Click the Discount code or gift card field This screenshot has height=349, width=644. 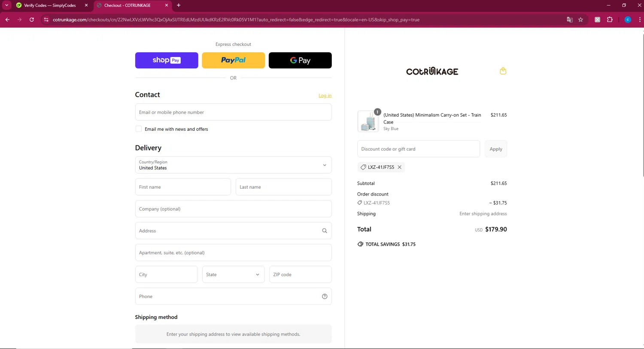pos(419,149)
